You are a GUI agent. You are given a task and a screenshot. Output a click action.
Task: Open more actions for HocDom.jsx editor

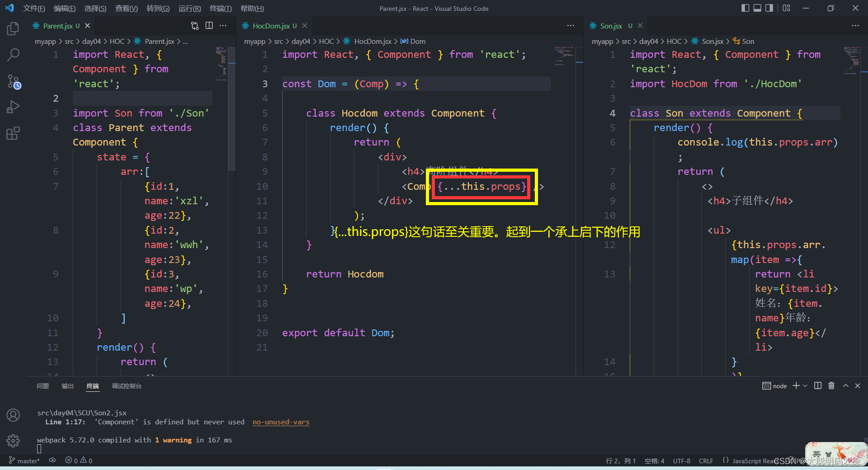(x=571, y=26)
